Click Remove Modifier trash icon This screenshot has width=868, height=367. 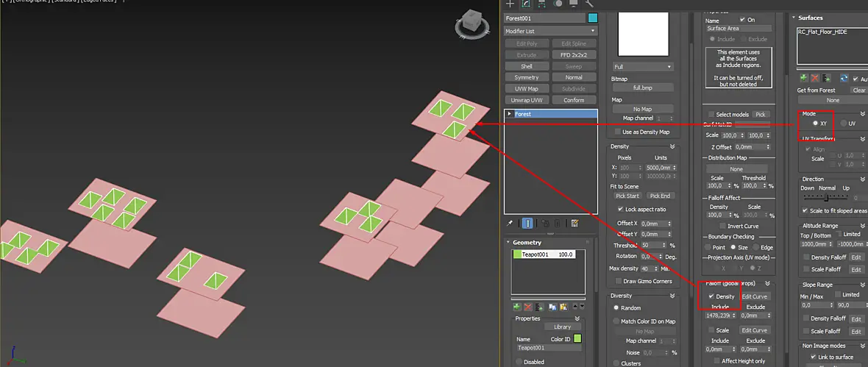point(558,223)
